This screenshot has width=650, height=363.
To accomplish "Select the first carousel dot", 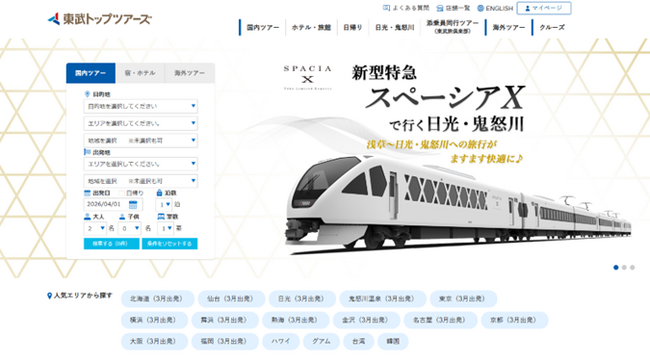I will pos(616,268).
